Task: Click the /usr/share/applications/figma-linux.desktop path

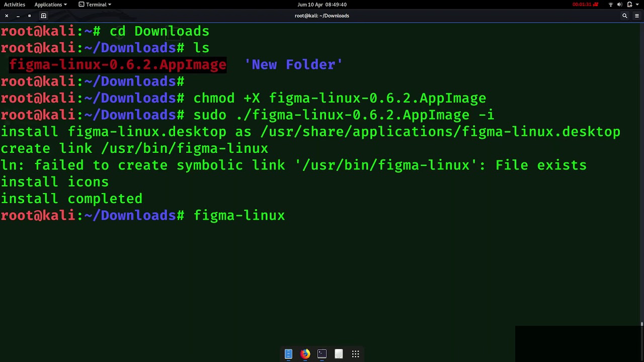Action: (x=440, y=132)
